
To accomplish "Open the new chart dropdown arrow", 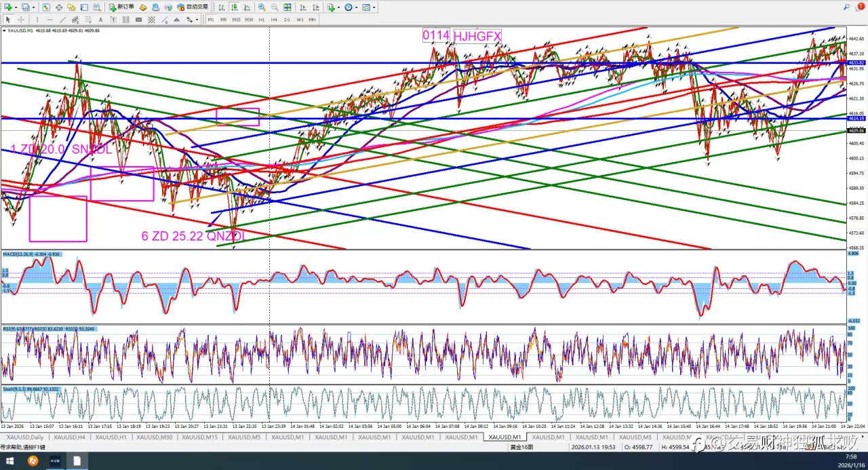I will 15,7.
